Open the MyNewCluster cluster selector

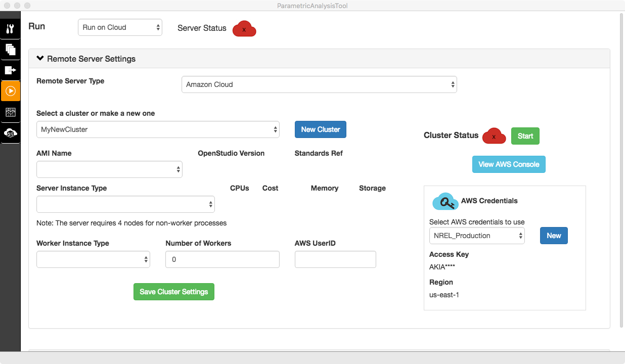pos(158,129)
